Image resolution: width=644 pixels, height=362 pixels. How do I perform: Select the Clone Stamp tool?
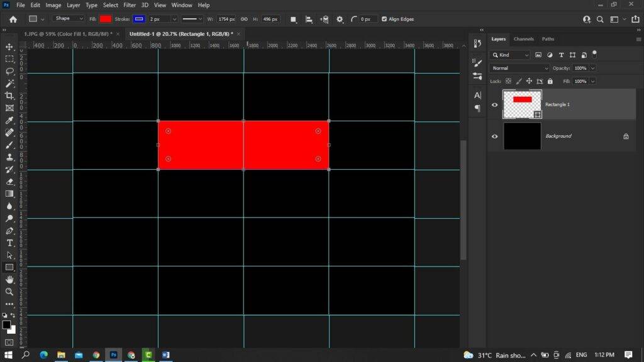pyautogui.click(x=9, y=157)
